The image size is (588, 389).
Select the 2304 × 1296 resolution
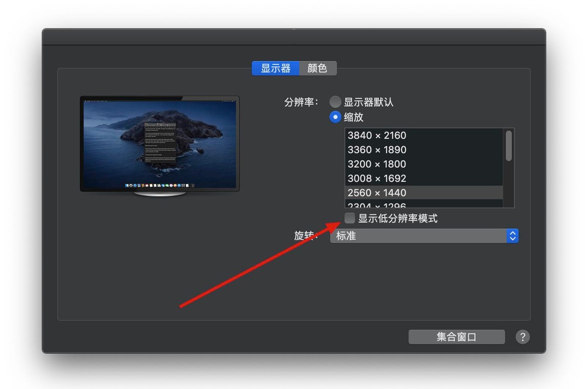[376, 204]
